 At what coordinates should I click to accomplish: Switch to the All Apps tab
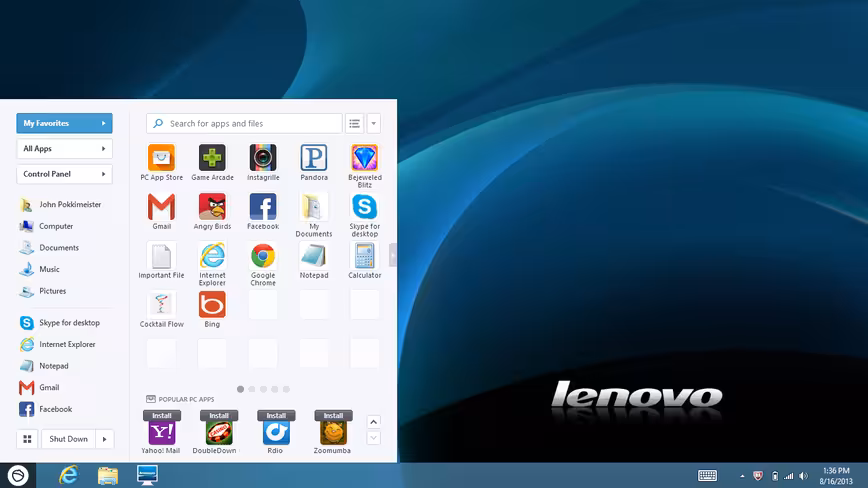pos(64,149)
